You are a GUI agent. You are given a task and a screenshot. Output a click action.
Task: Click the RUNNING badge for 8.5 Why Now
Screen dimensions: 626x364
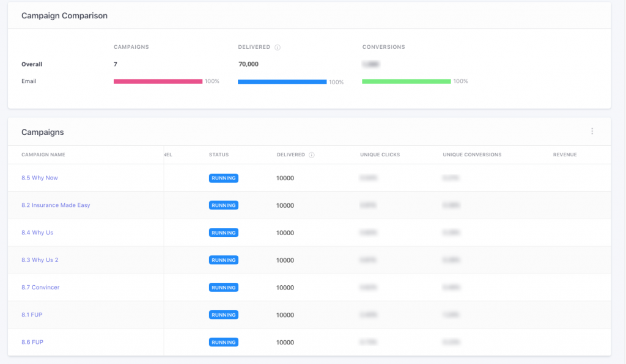point(223,178)
